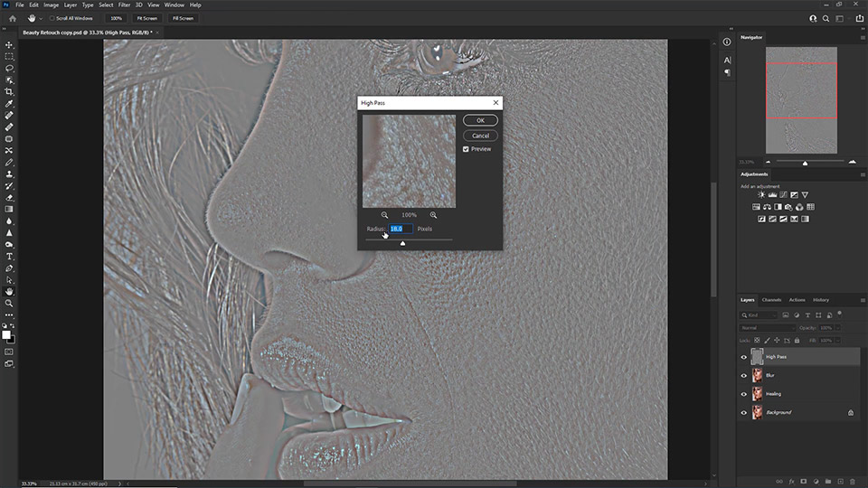Viewport: 868px width, 488px height.
Task: Cancel the High Pass dialog
Action: [480, 136]
